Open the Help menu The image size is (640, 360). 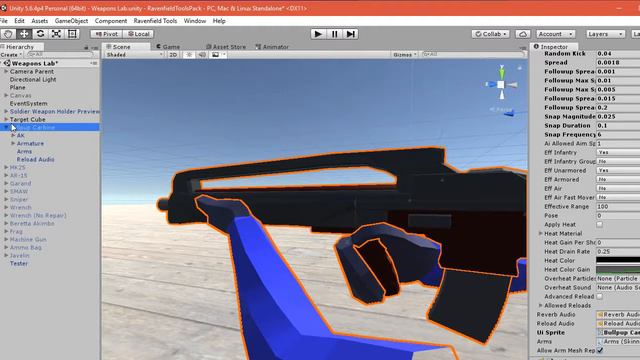point(219,21)
